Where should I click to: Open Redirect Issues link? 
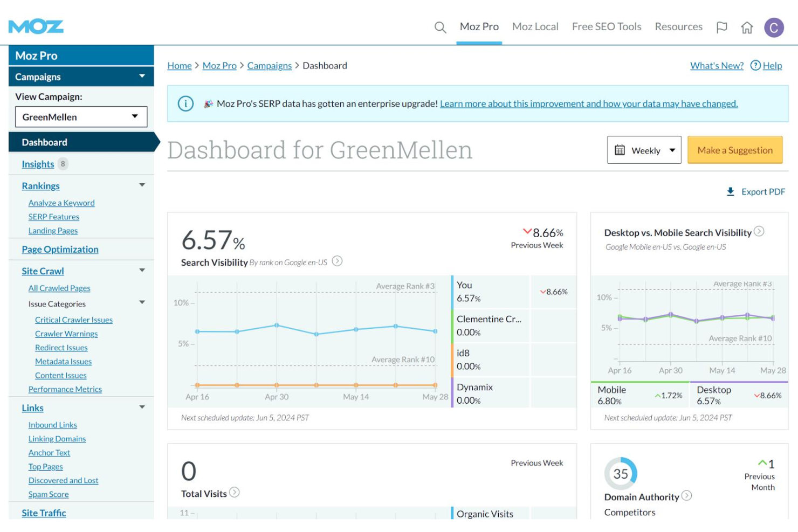(x=61, y=348)
